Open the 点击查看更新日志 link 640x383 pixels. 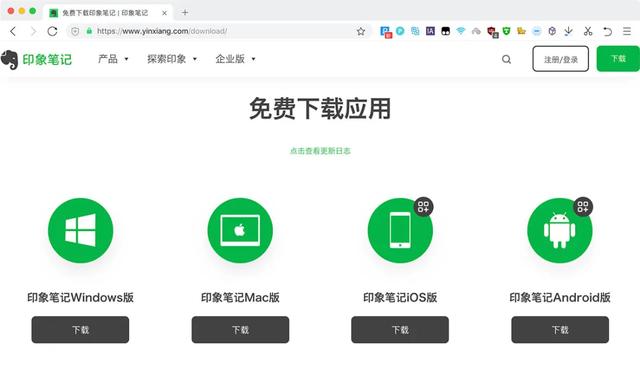click(320, 151)
